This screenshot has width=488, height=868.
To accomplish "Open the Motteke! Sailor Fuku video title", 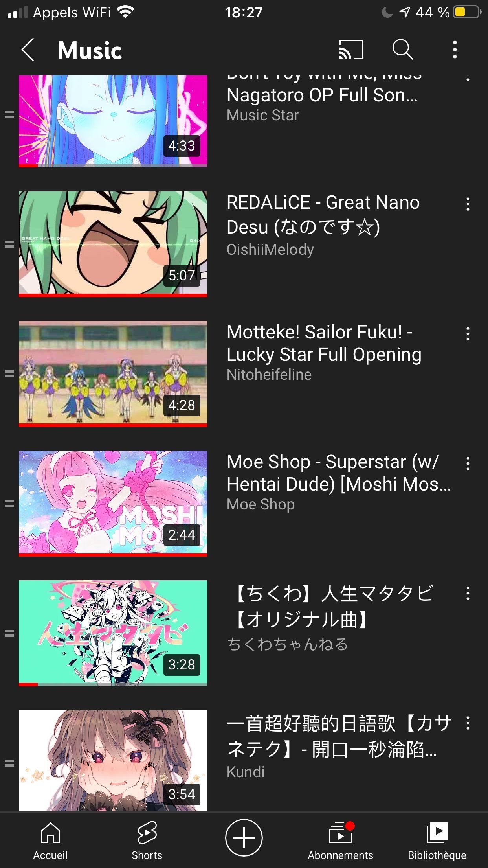I will click(x=324, y=343).
